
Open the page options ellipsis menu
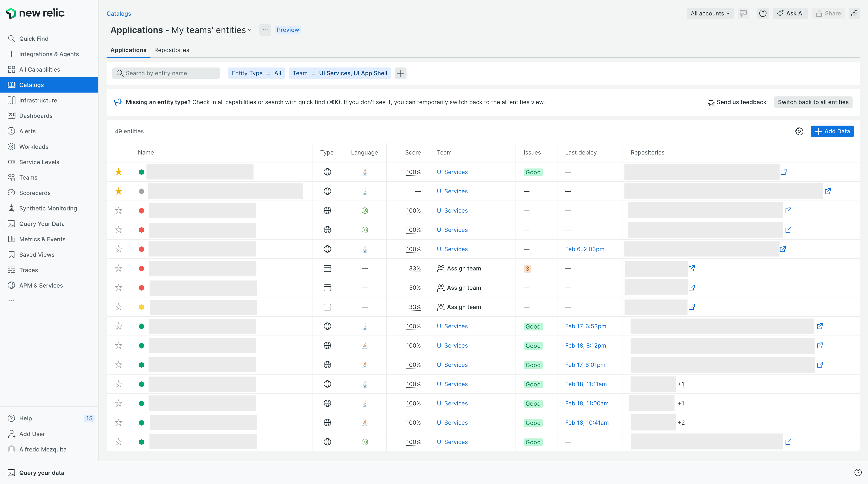(265, 30)
